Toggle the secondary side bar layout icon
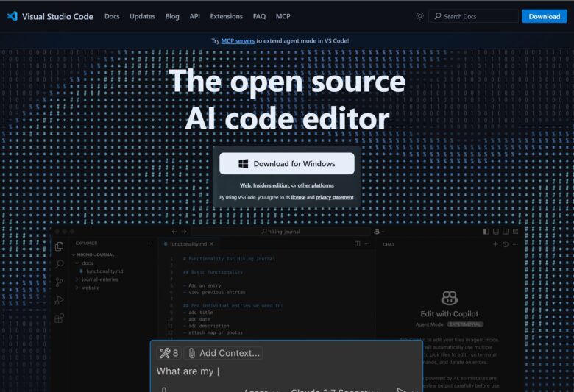Screen dimensions: 574x392 pos(506,232)
